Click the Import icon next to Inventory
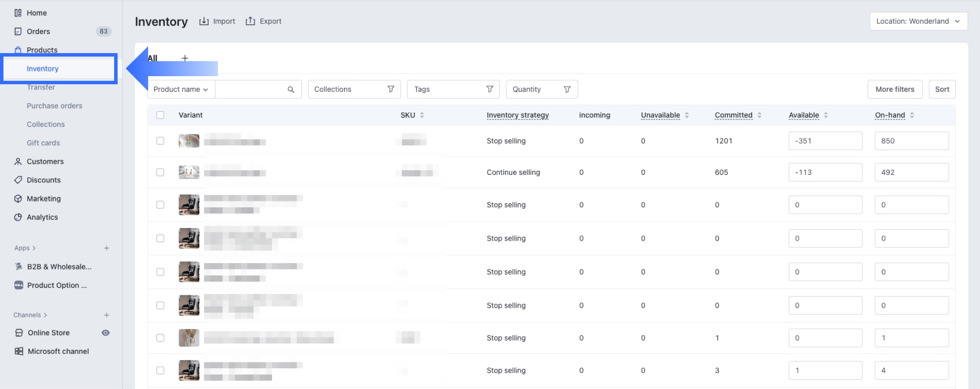 pos(204,21)
